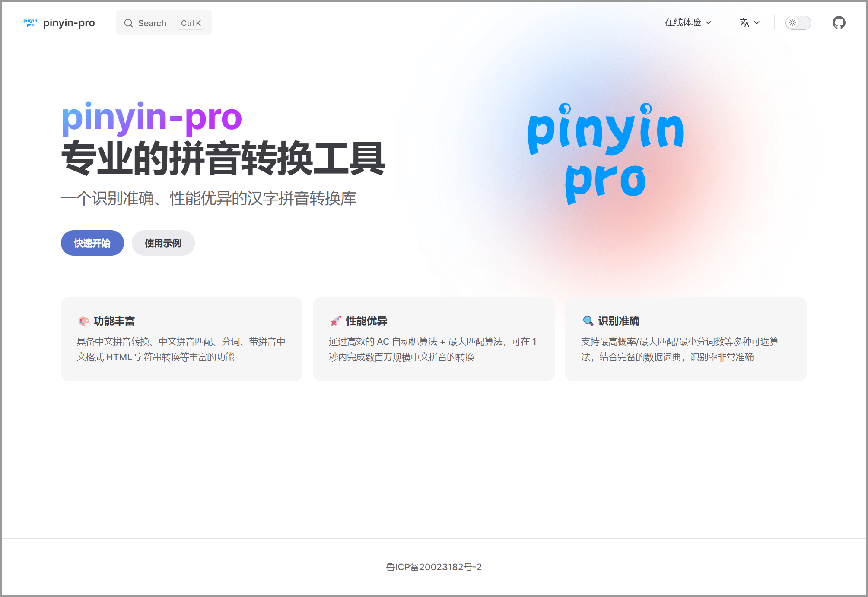
Task: Click the 使用示例 button
Action: pos(163,243)
